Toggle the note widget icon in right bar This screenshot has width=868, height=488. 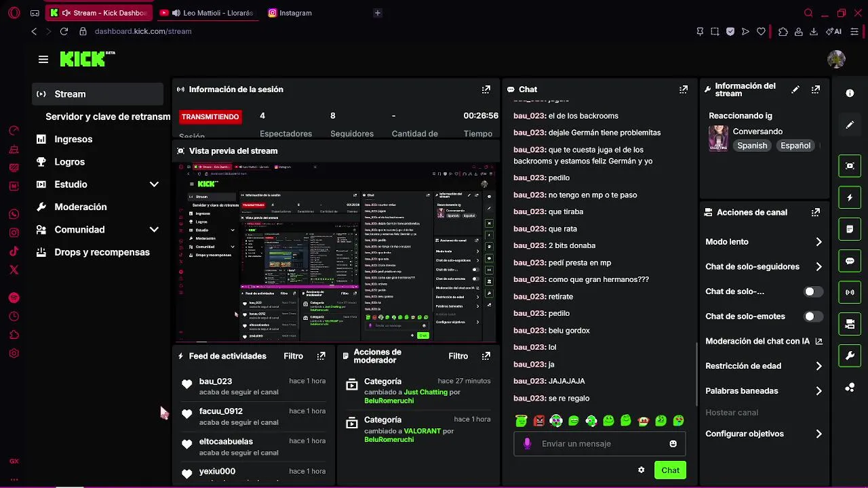pos(850,229)
